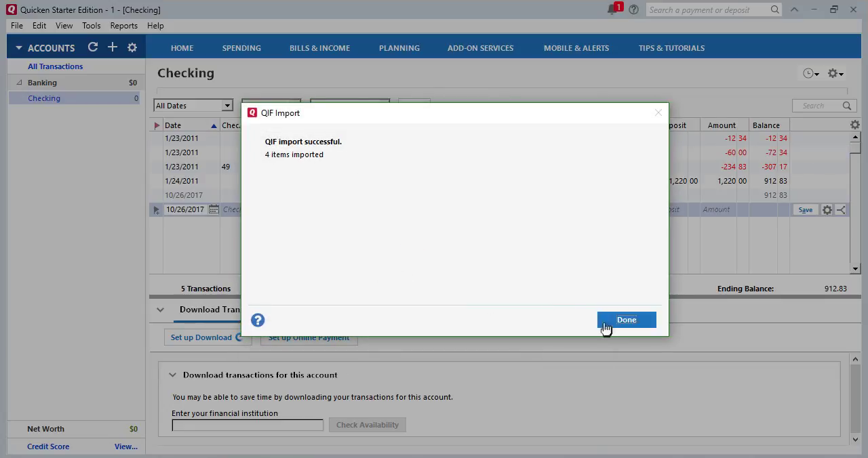
Task: Open the alerts bell notification icon
Action: click(x=614, y=9)
